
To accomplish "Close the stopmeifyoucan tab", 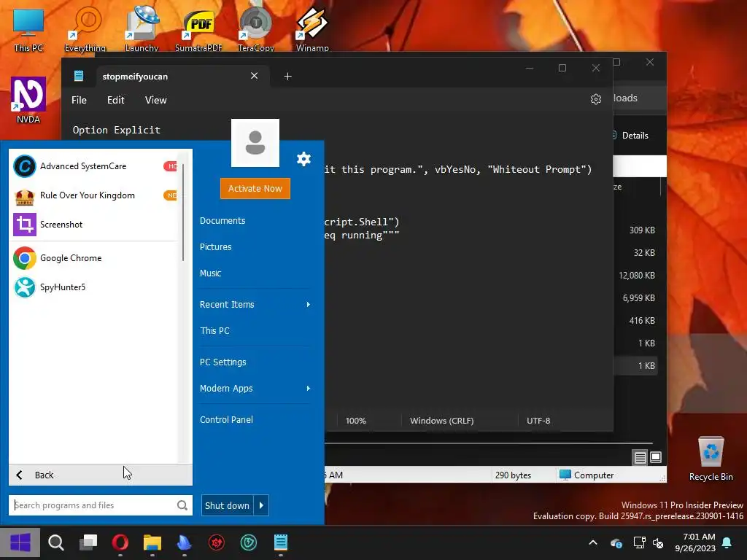I will pos(255,76).
